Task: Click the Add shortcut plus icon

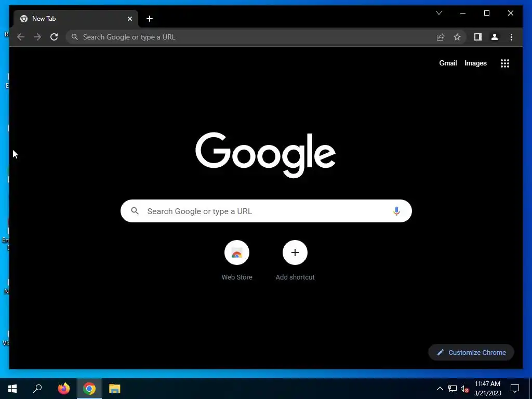Action: tap(295, 252)
